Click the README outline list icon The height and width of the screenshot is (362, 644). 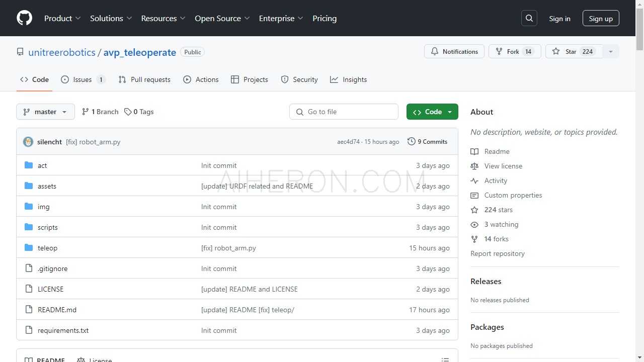point(445,360)
